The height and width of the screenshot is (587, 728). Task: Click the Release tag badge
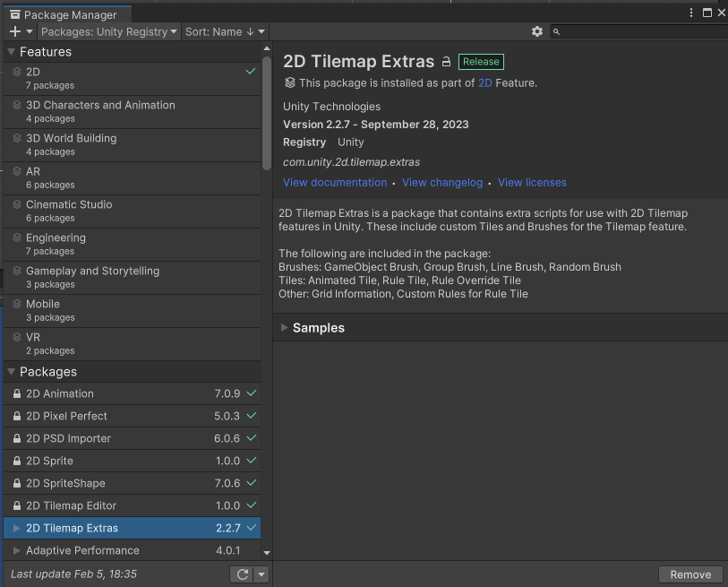(481, 62)
